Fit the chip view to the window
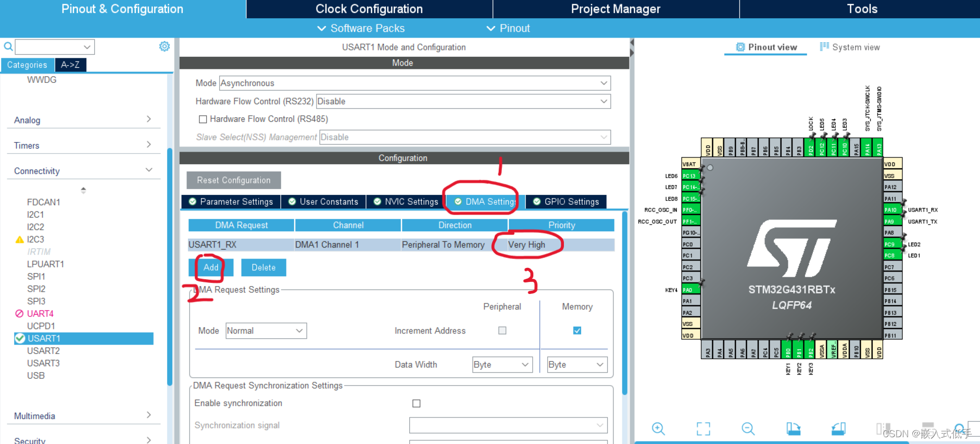 pos(703,428)
